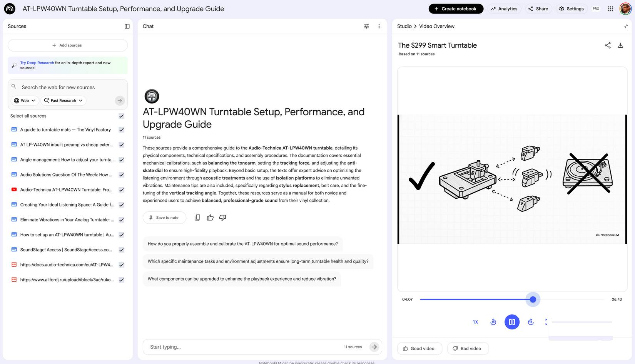This screenshot has width=635, height=364.
Task: Collapse the Sources panel icon
Action: pyautogui.click(x=127, y=26)
